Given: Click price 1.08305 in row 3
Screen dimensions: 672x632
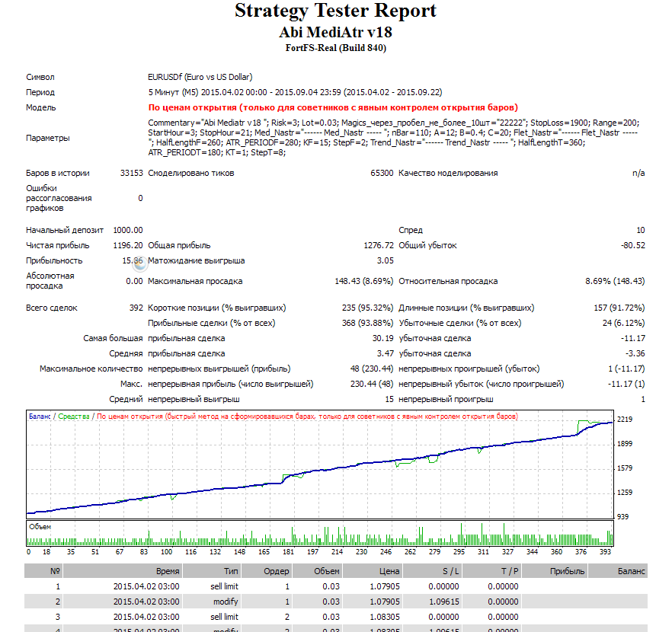Looking at the screenshot, I should point(385,617).
